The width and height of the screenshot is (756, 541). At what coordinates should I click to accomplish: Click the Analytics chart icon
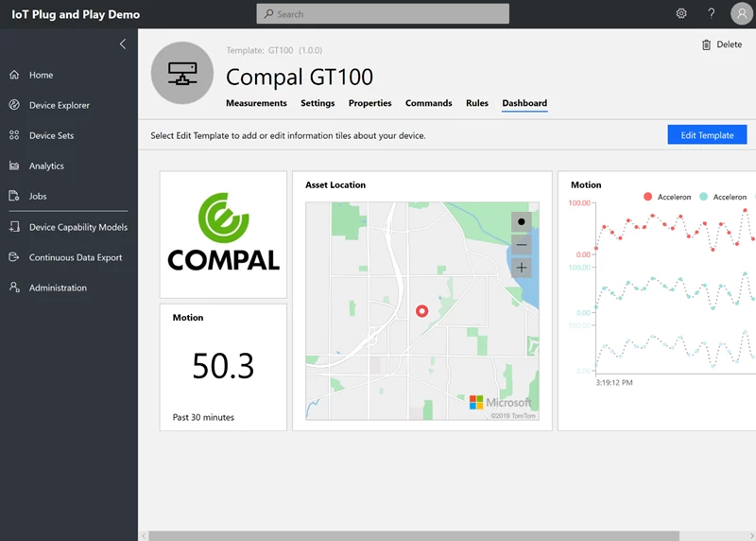(x=14, y=166)
